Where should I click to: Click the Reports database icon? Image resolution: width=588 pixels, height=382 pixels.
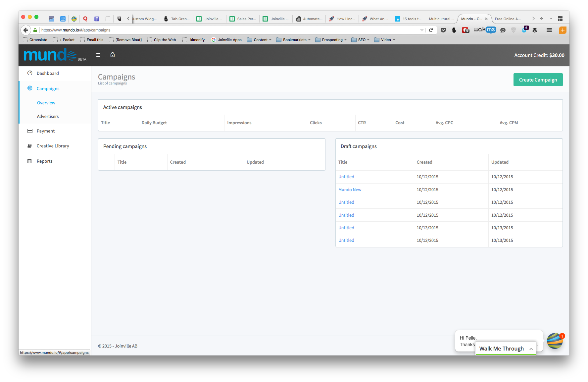click(29, 161)
